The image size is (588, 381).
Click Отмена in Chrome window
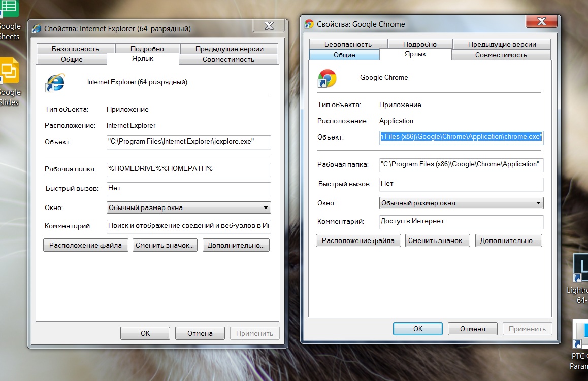tap(473, 329)
